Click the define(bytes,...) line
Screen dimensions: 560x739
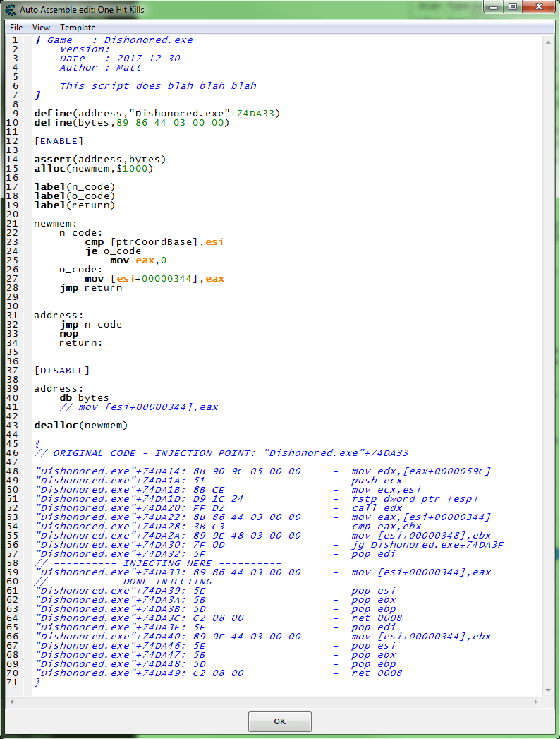131,123
